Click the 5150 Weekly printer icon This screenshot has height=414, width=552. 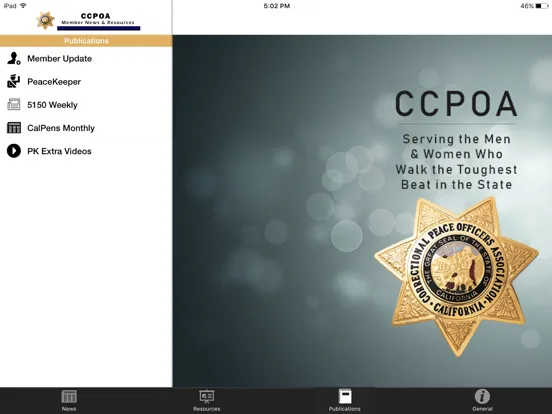tap(14, 105)
